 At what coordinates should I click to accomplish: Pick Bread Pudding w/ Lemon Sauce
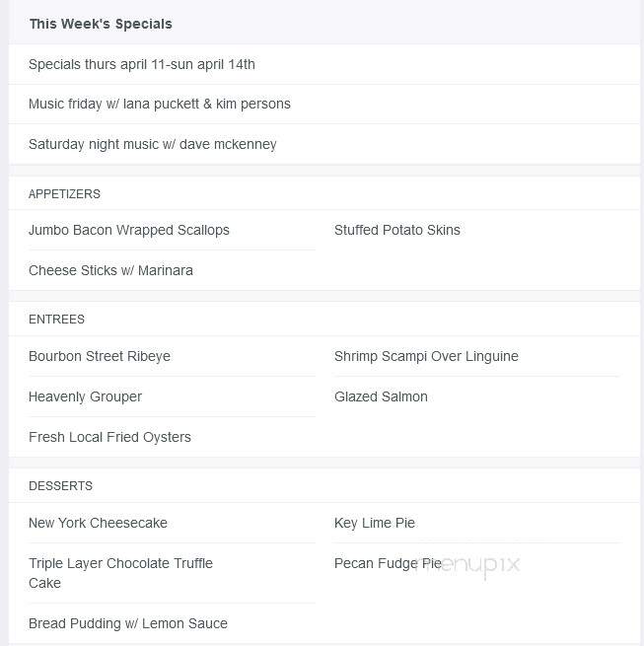click(128, 623)
